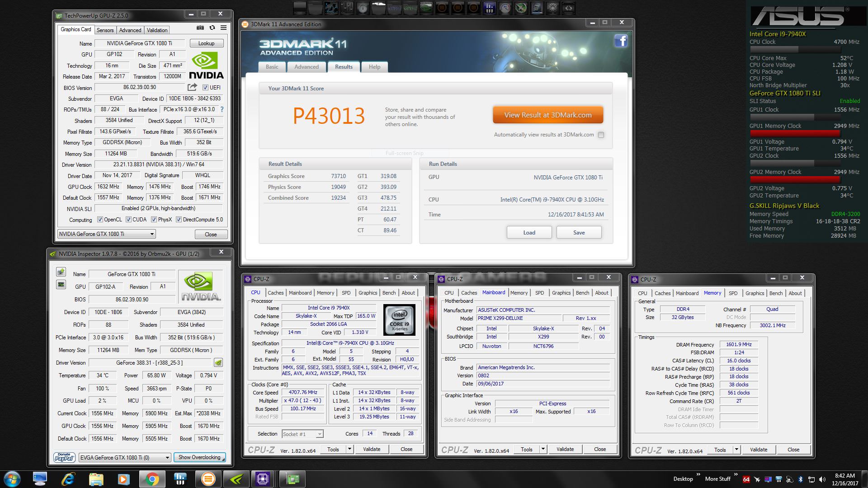Open the GPU-Z hamburger menu
The height and width of the screenshot is (488, 868).
[x=223, y=28]
